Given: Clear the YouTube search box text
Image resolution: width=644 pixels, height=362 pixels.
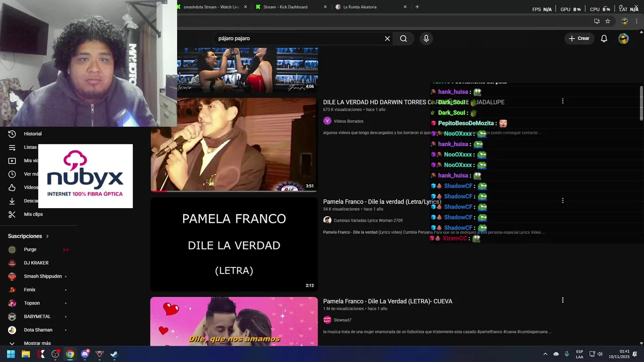Looking at the screenshot, I should pos(387,39).
